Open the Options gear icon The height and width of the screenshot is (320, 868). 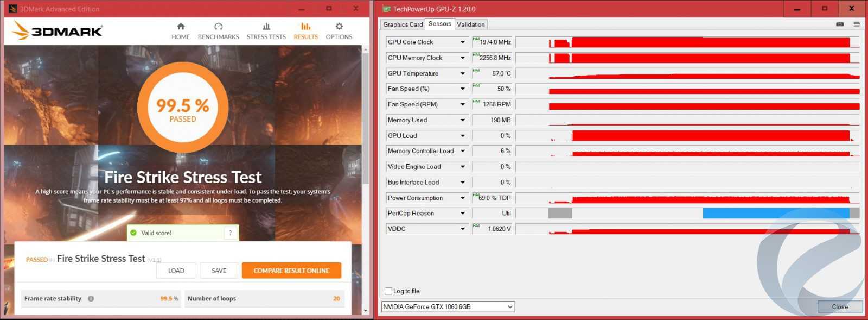click(339, 26)
